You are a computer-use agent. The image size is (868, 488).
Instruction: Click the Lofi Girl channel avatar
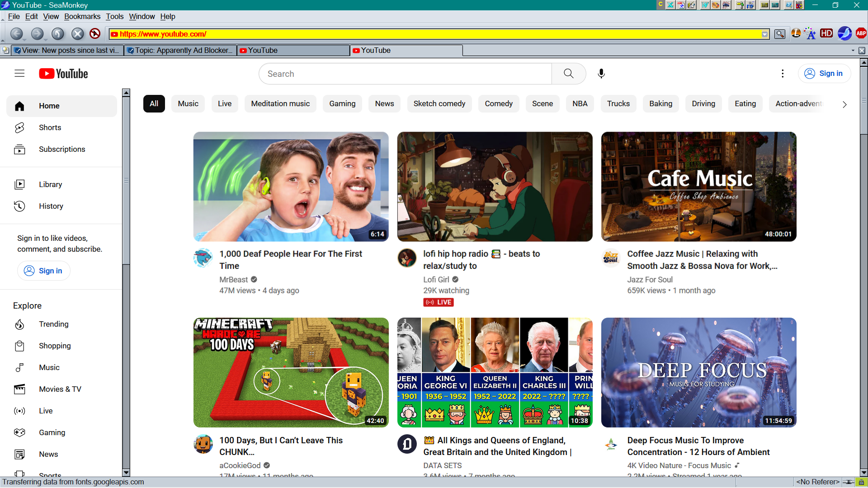(x=407, y=258)
